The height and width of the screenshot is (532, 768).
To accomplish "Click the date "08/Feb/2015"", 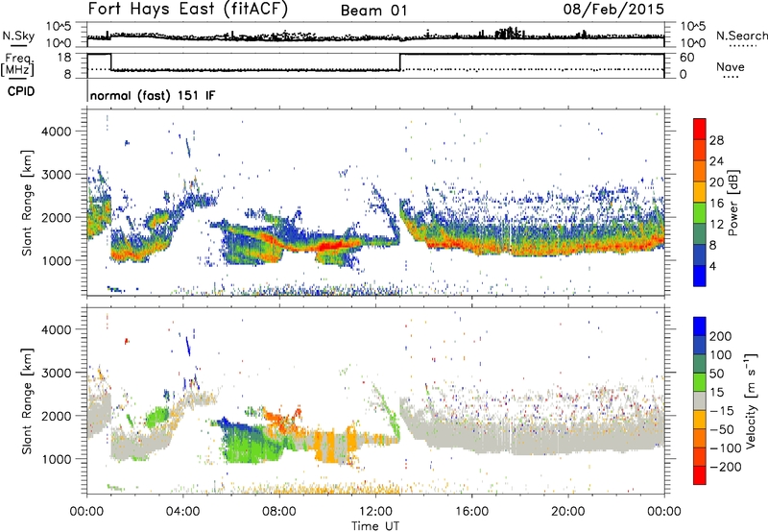I will click(613, 10).
